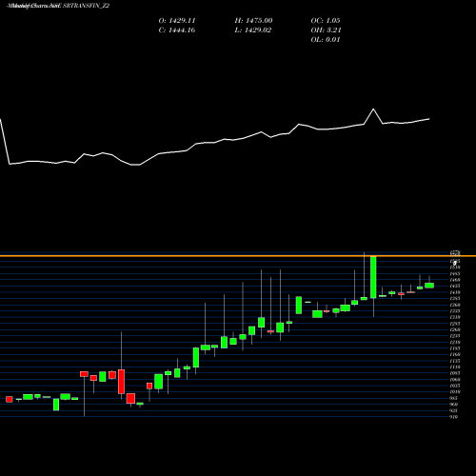Select the low value L: 1429.02
The image size is (476, 476).
(x=252, y=30)
